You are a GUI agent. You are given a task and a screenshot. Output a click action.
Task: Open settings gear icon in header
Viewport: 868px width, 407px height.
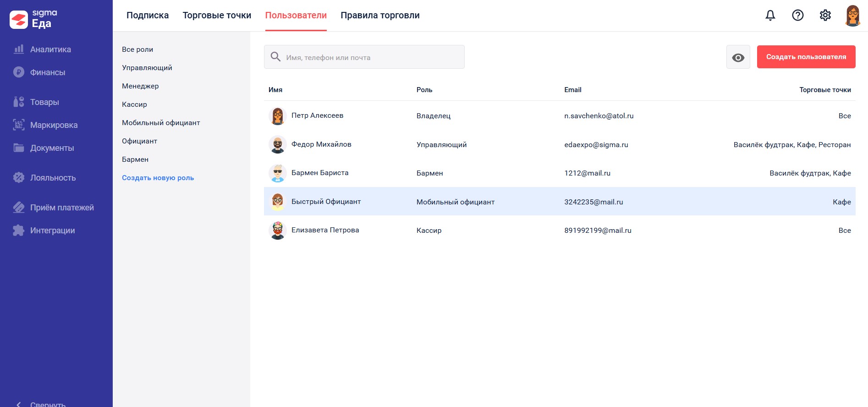(825, 16)
